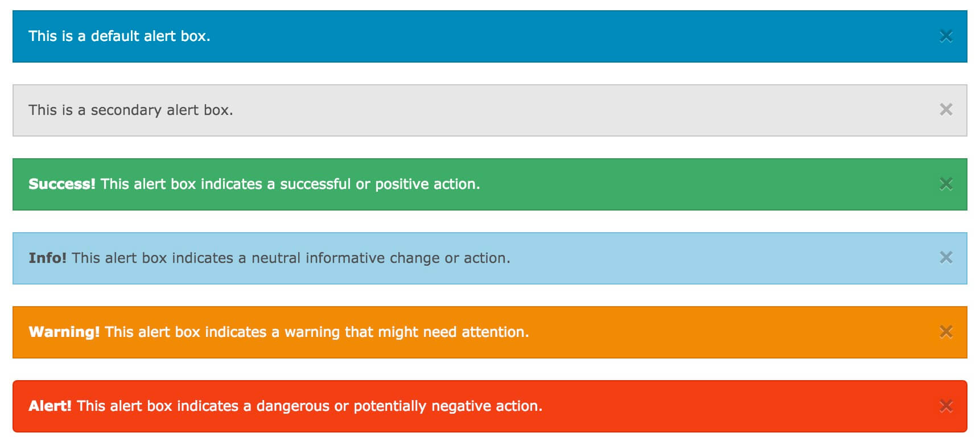Click the 'This is a secondary alert box.' text
This screenshot has width=980, height=445.
click(x=131, y=110)
